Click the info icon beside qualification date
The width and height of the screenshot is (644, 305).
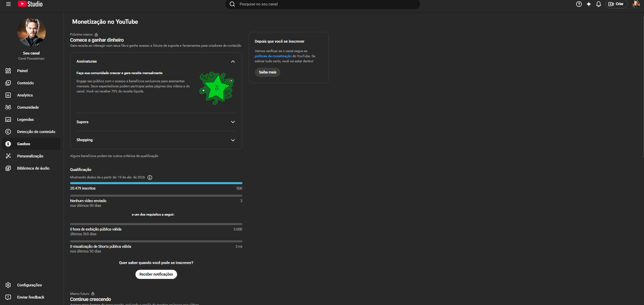[x=150, y=177]
